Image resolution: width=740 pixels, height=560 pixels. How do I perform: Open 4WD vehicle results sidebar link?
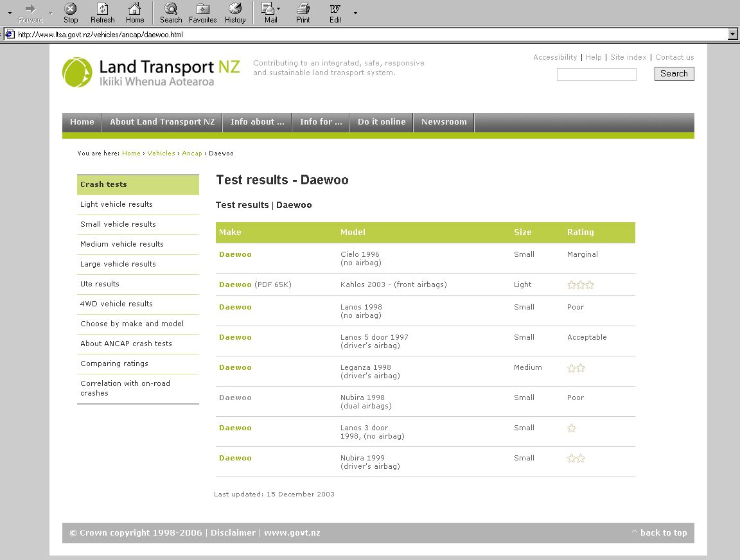point(116,304)
